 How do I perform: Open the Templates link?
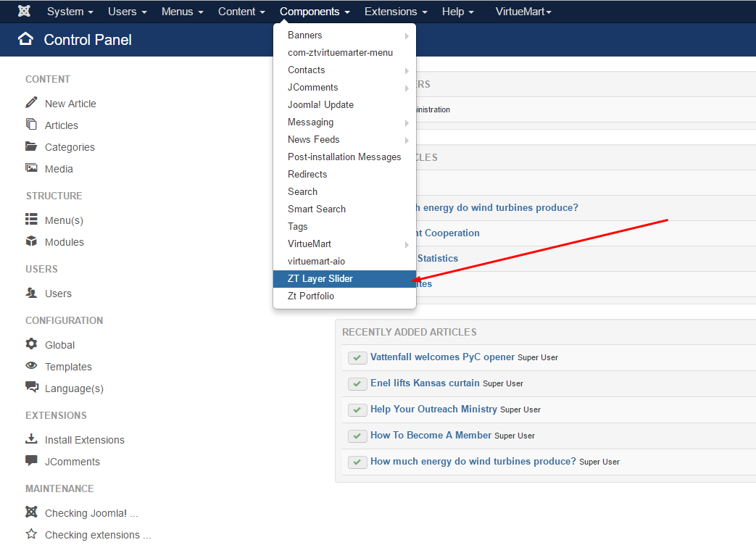pos(68,367)
